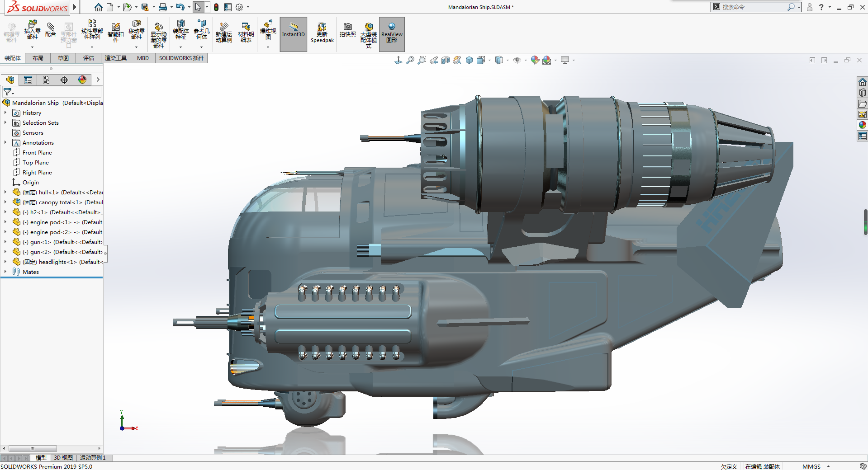Viewport: 868px width, 470px height.
Task: Open the SOLIDWORKS 插件 tab
Action: 181,58
